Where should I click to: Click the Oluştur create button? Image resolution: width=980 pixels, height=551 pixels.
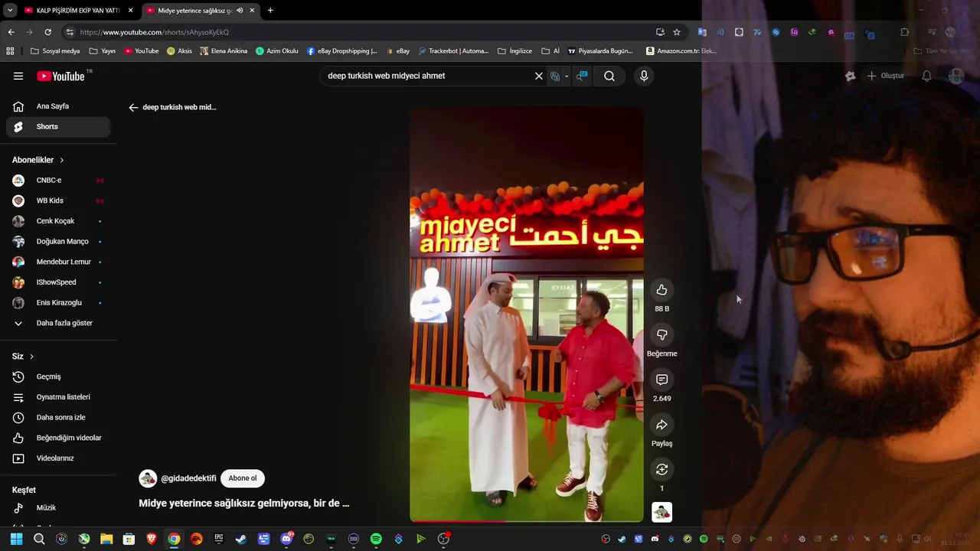tap(886, 76)
